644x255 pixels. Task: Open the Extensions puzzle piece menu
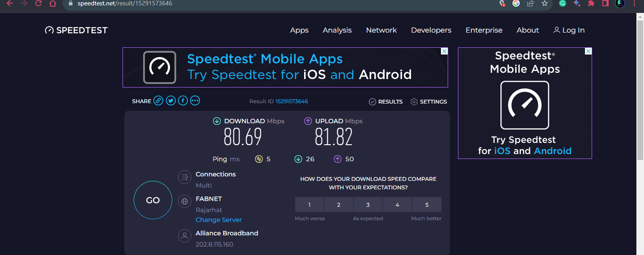(x=591, y=3)
